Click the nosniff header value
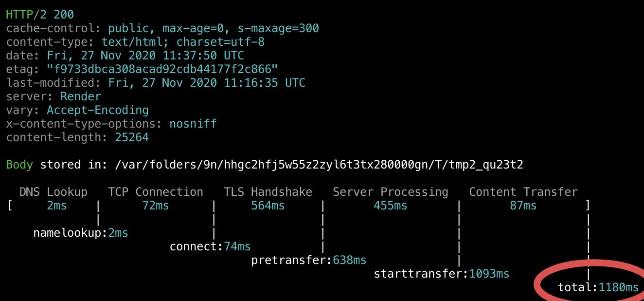 193,124
